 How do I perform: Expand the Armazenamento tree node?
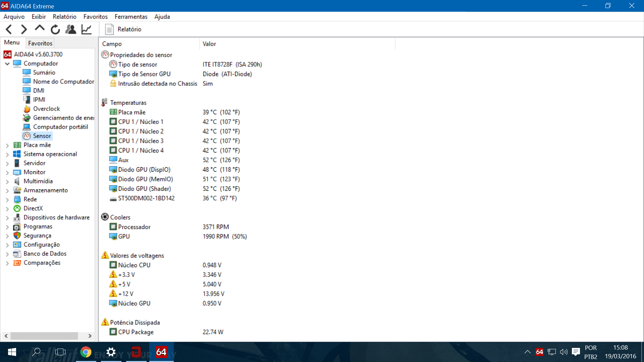7,191
